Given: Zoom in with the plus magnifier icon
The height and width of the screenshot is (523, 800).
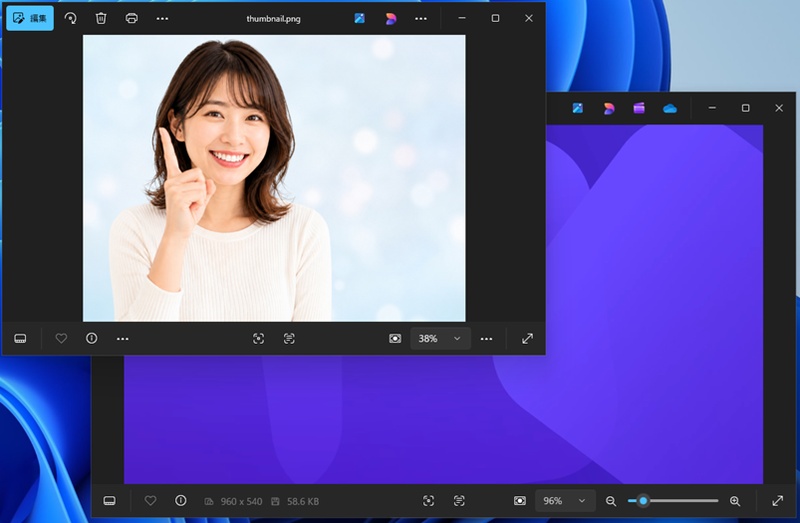Looking at the screenshot, I should pyautogui.click(x=735, y=501).
